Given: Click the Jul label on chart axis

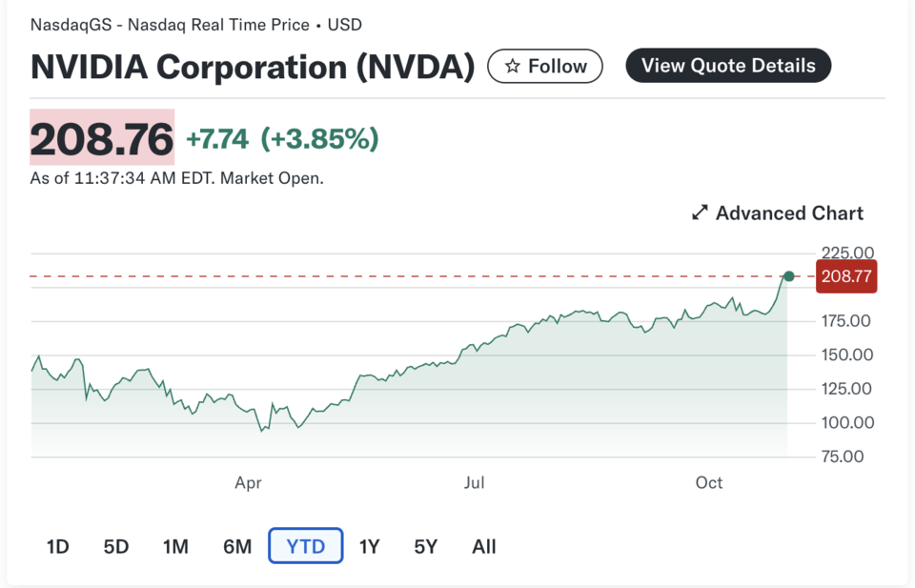Looking at the screenshot, I should 474,483.
